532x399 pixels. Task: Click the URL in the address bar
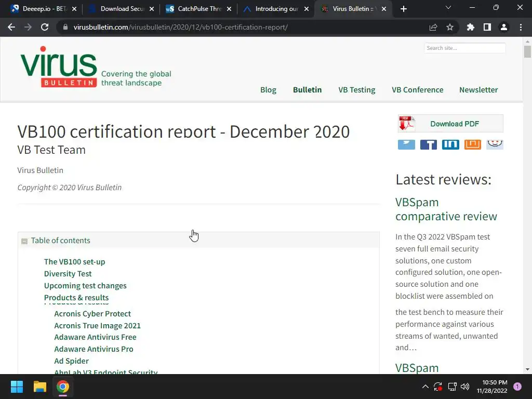(180, 27)
